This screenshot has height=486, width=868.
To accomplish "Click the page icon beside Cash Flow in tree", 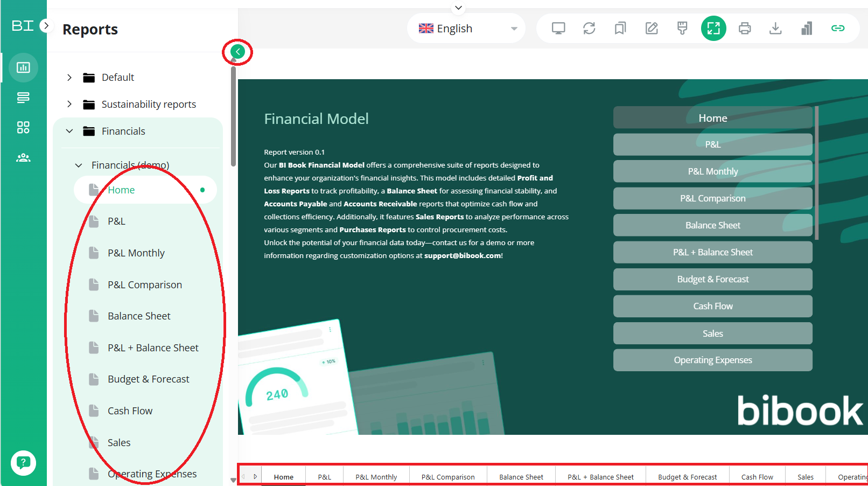I will 94,410.
